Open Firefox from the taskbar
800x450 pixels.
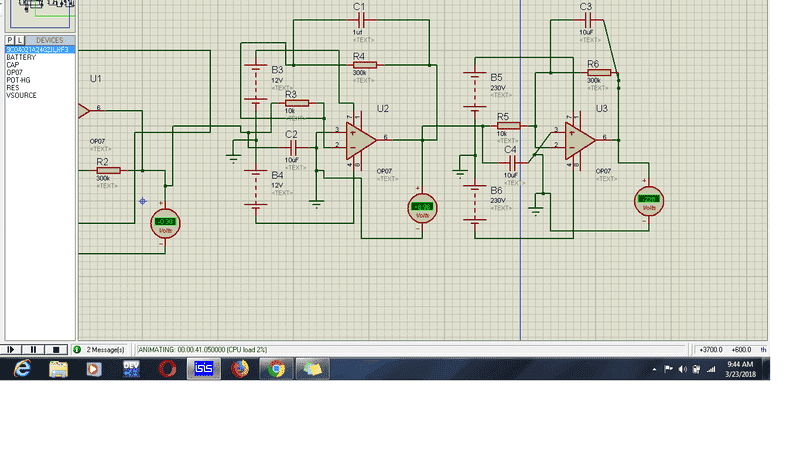pos(240,368)
